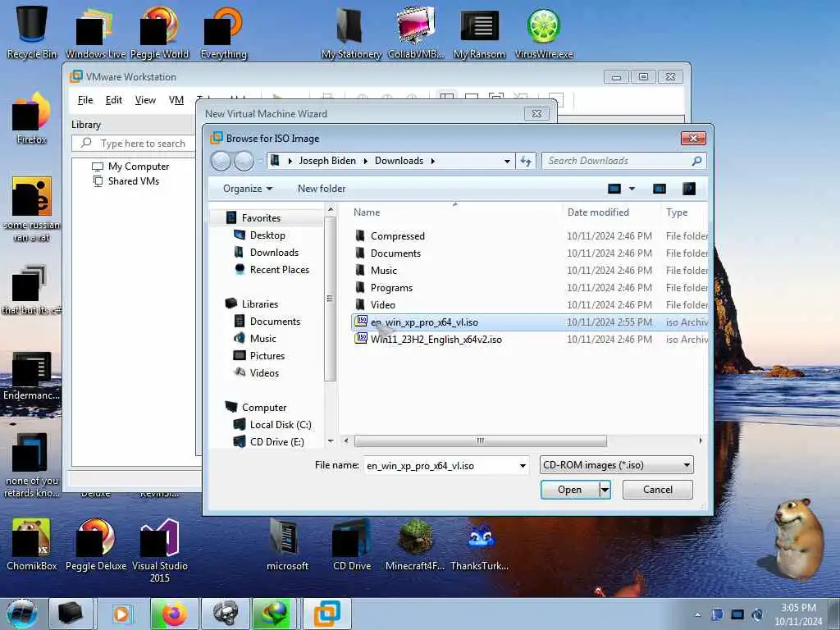Launch Visual Studio 2015 desktop shortcut

(160, 550)
